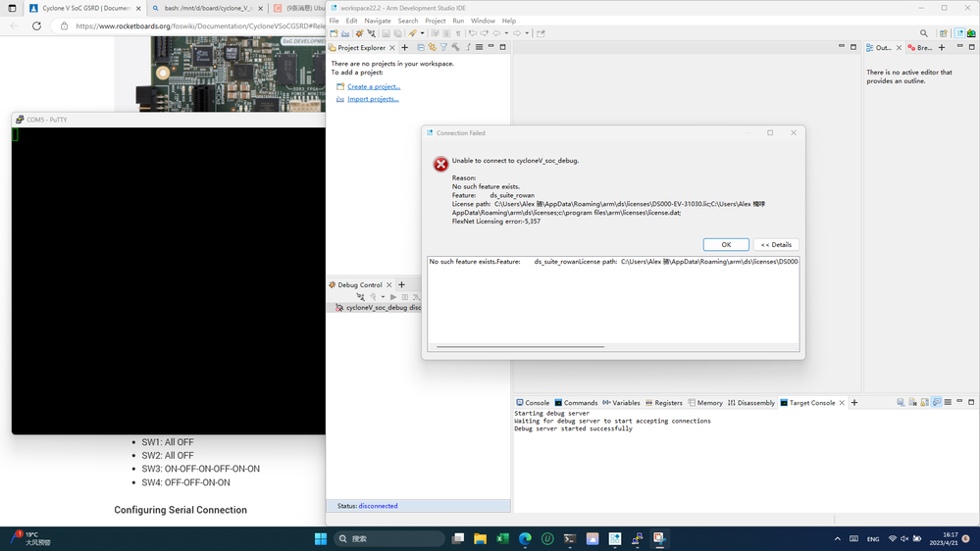Click OK in the Connection Failed dialog
980x551 pixels.
click(x=726, y=244)
